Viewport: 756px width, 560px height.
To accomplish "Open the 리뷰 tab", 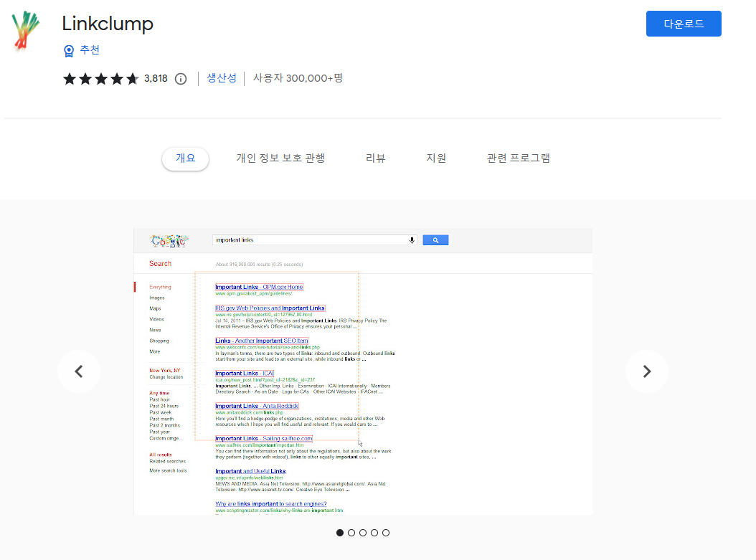I will coord(375,158).
